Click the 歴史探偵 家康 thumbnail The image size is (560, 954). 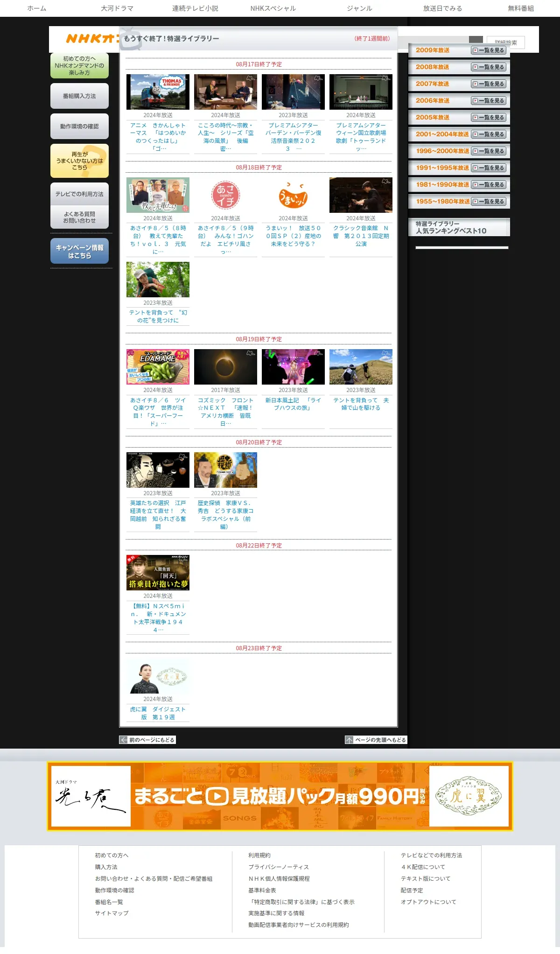[x=225, y=470]
